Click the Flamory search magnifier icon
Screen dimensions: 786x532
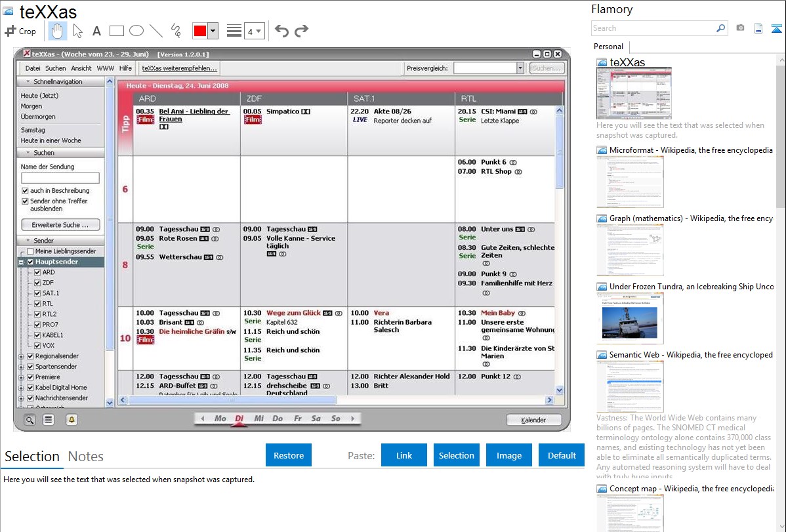[x=720, y=28]
